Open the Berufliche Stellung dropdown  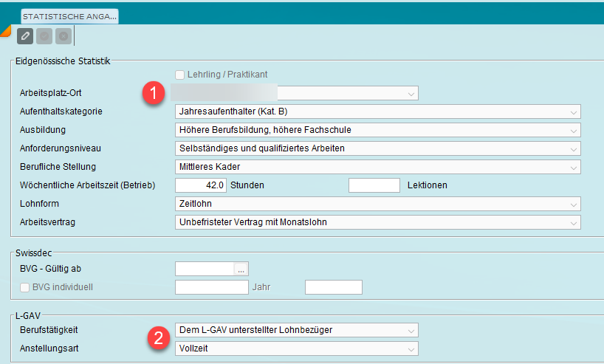(573, 167)
